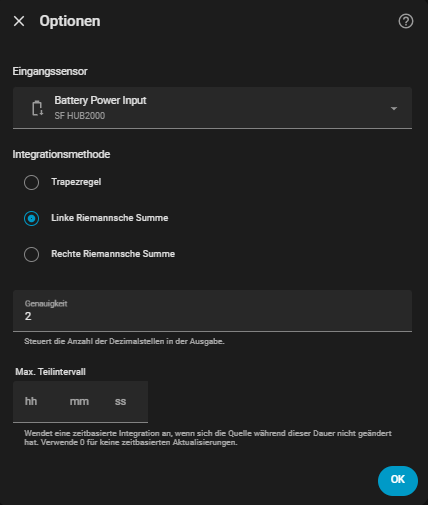The image size is (428, 505).
Task: Click the hh hours field
Action: (31, 401)
